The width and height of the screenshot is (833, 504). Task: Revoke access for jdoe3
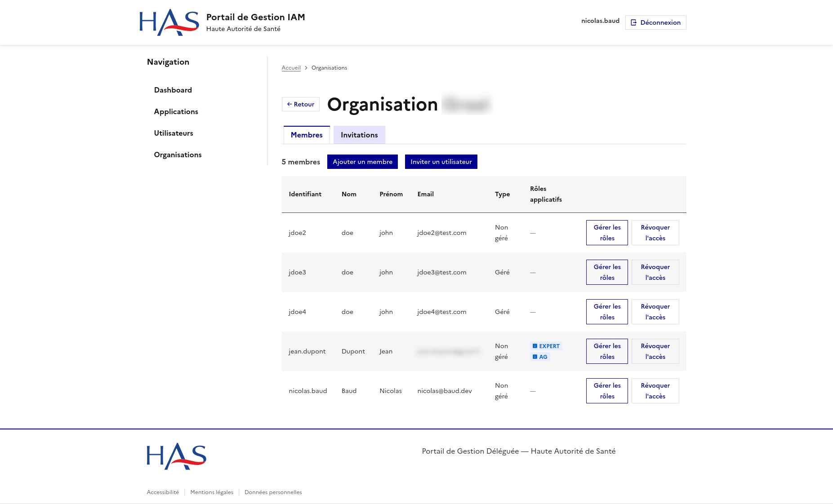655,272
